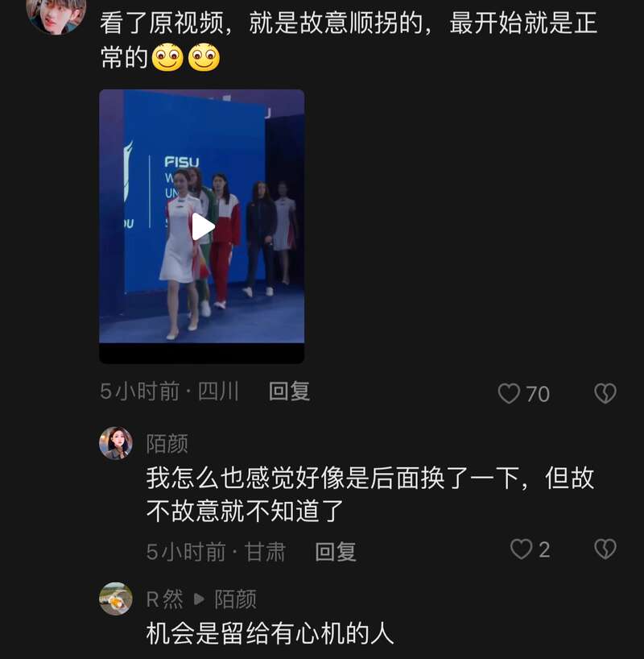The height and width of the screenshot is (659, 644).
Task: Open R然's profile avatar
Action: pyautogui.click(x=116, y=599)
